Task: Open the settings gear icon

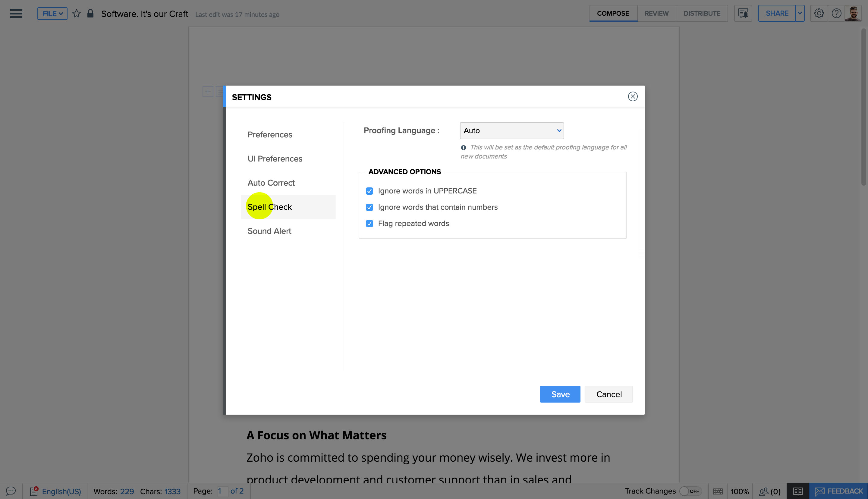Action: tap(819, 13)
